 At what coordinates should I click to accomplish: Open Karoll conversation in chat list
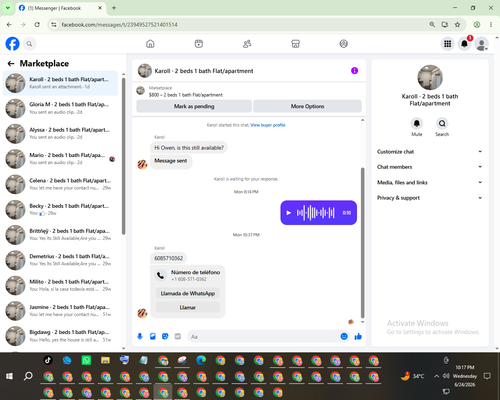[x=60, y=83]
